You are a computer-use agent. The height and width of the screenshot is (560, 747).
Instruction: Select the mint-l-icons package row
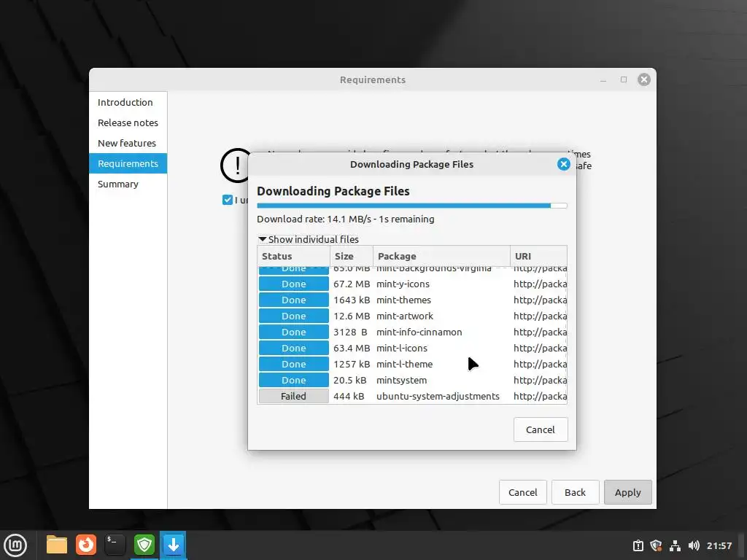click(412, 348)
